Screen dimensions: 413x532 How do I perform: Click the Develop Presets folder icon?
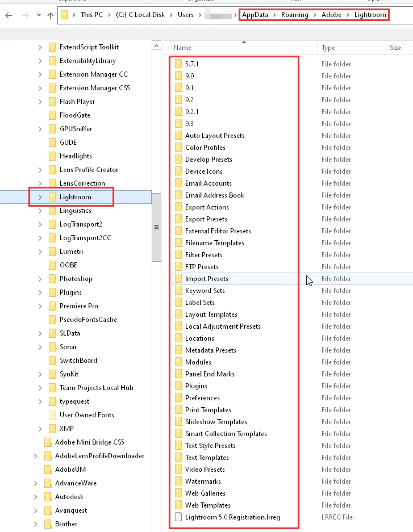(x=178, y=159)
